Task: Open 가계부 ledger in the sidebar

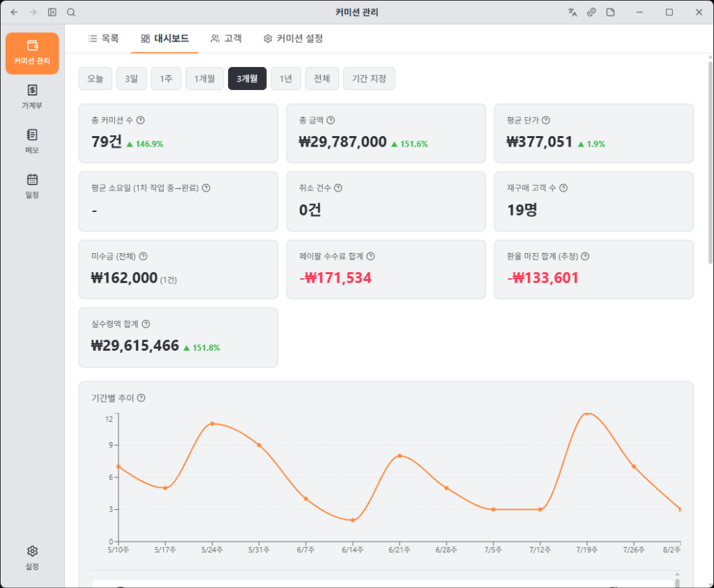Action: 32,96
